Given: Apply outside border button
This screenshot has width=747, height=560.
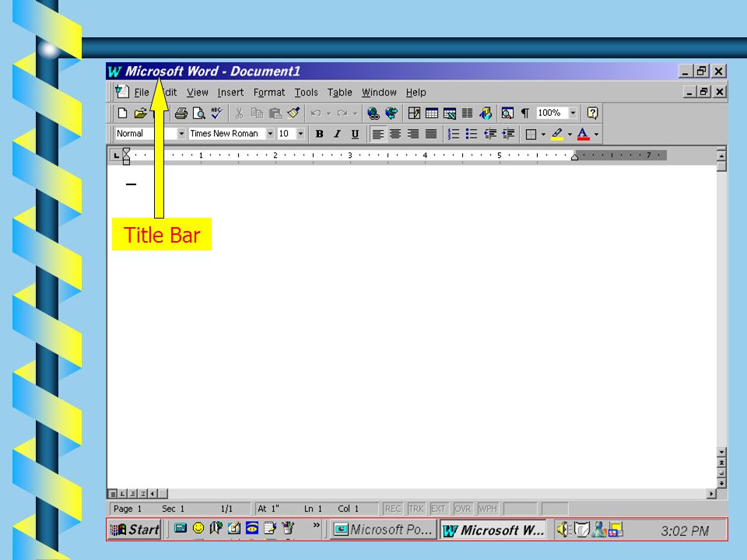Looking at the screenshot, I should pyautogui.click(x=531, y=135).
